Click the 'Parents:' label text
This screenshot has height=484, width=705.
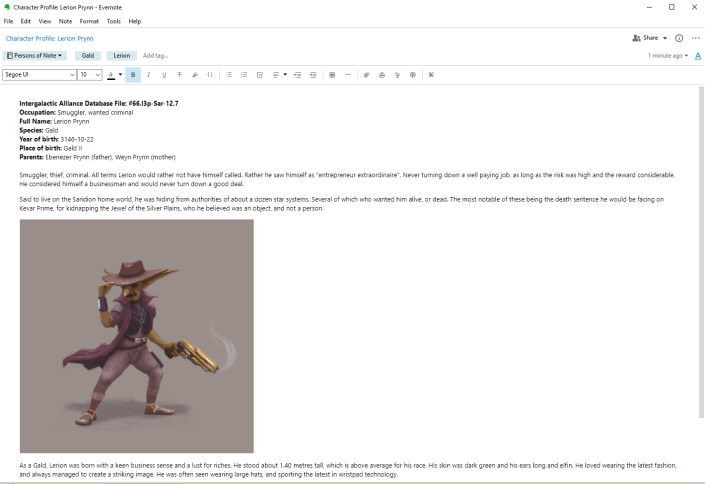pyautogui.click(x=31, y=157)
